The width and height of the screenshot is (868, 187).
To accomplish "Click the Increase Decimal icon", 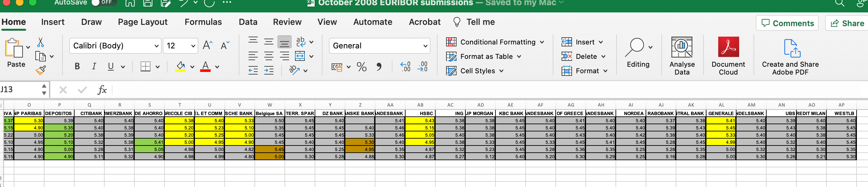I will point(405,66).
